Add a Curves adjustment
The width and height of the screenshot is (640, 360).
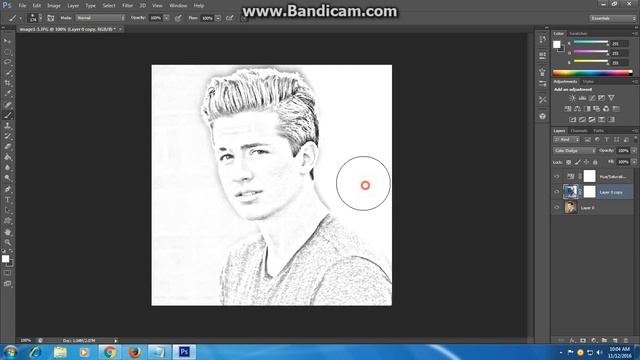(x=592, y=98)
